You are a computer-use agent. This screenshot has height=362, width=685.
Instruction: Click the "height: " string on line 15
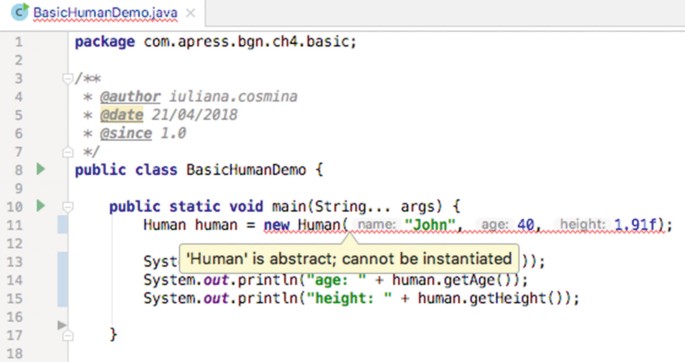349,298
